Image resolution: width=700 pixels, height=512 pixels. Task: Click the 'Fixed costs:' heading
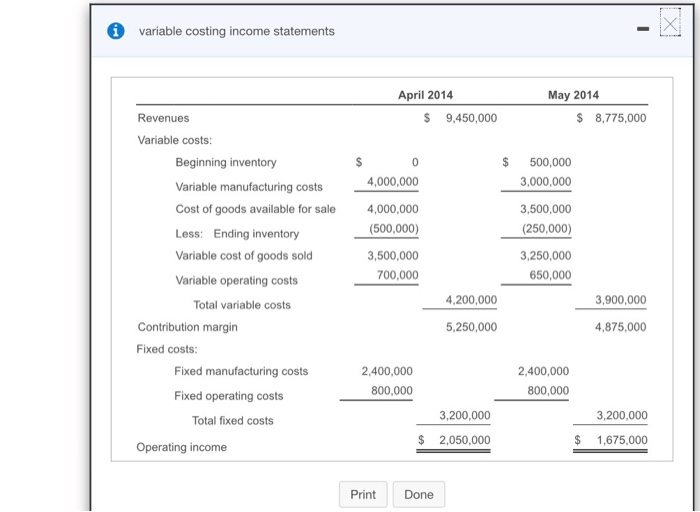click(x=167, y=349)
